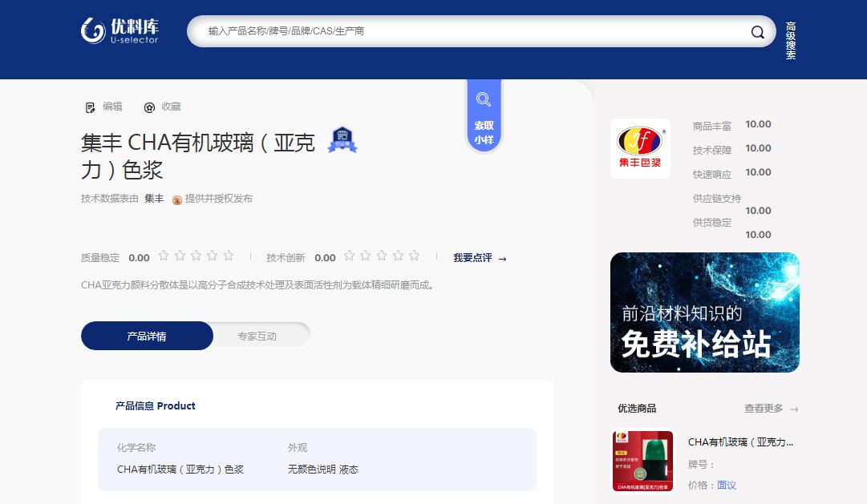Set 质量稳定 rating to one star
This screenshot has width=867, height=504.
tap(163, 256)
